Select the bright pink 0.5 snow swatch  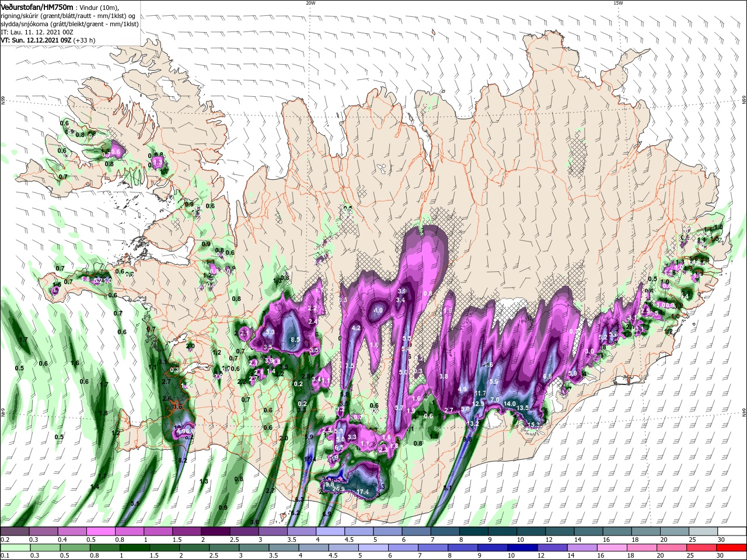click(100, 531)
